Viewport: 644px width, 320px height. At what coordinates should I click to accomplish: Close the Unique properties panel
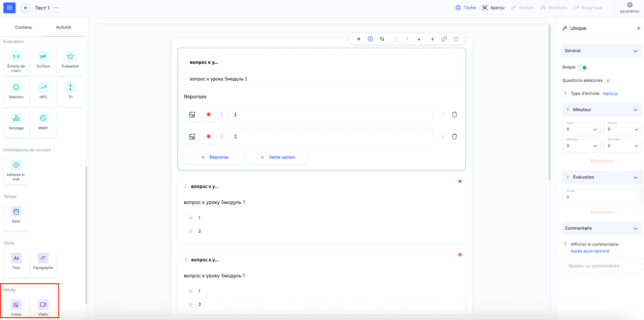coord(638,28)
